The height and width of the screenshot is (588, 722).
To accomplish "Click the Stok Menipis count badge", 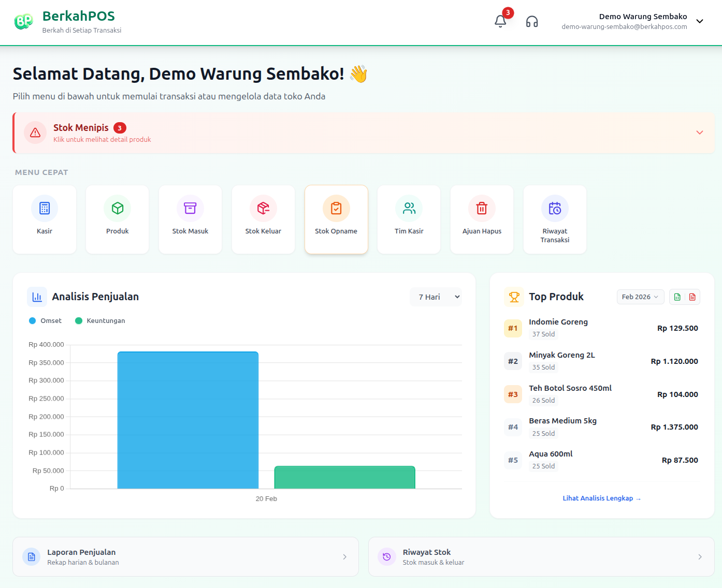I will [x=120, y=128].
